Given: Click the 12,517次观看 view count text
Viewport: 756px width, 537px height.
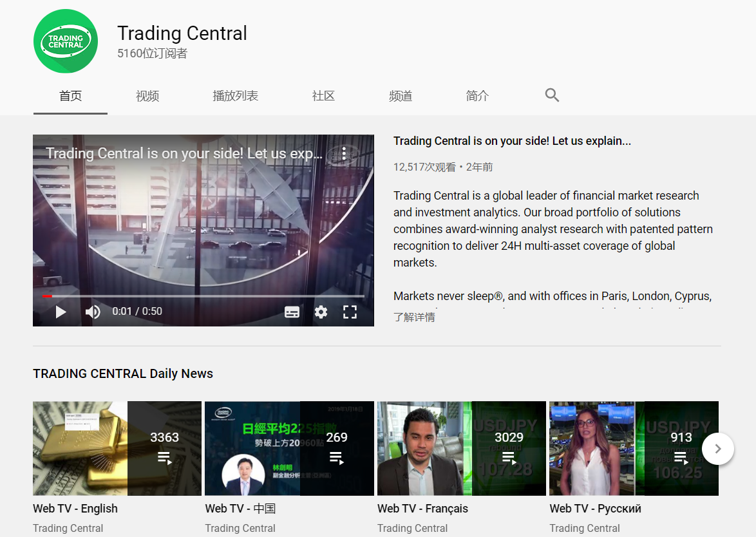Looking at the screenshot, I should [x=425, y=167].
